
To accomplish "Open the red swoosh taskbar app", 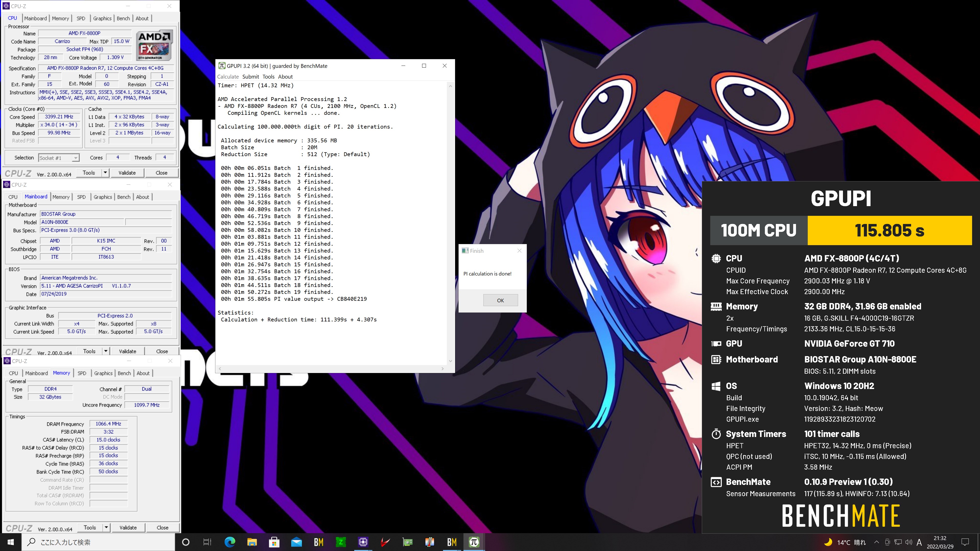I will tap(385, 542).
